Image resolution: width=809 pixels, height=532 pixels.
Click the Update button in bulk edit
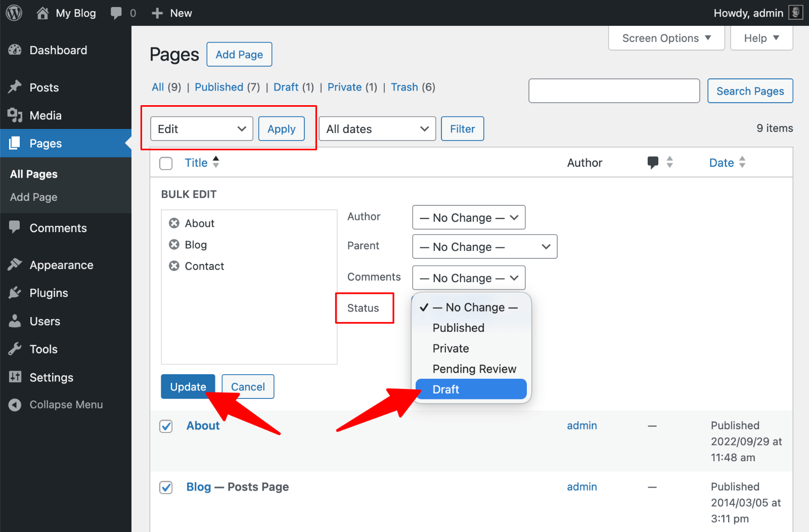pos(188,386)
